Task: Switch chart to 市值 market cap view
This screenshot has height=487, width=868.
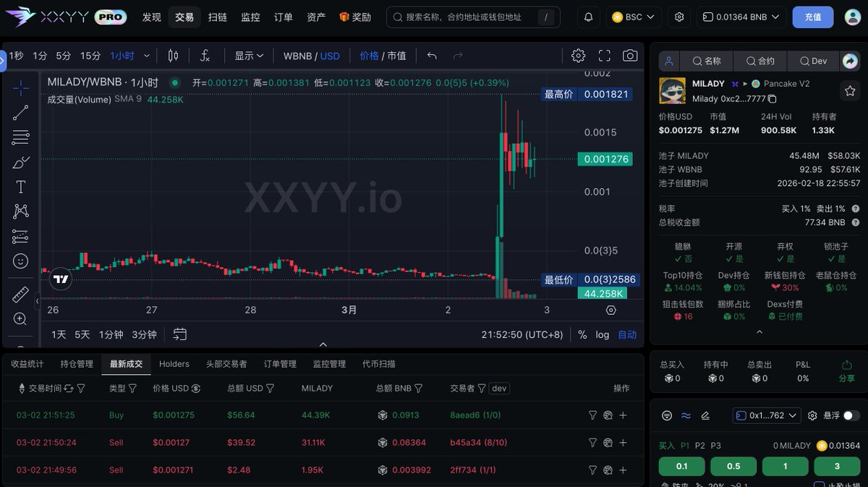Action: click(396, 56)
